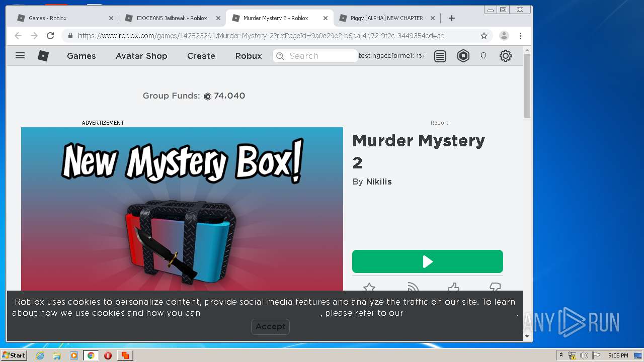
Task: Click the page scrollbar up arrow
Action: point(527,50)
